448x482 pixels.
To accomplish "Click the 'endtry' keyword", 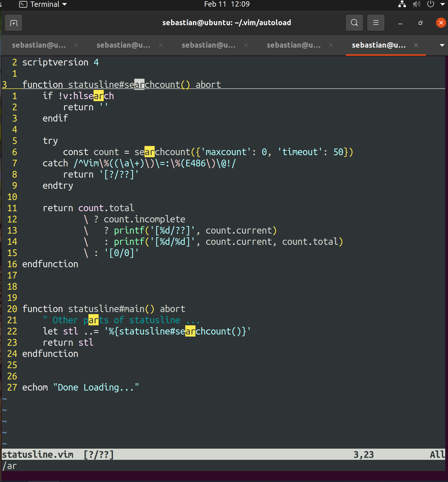I will [58, 186].
